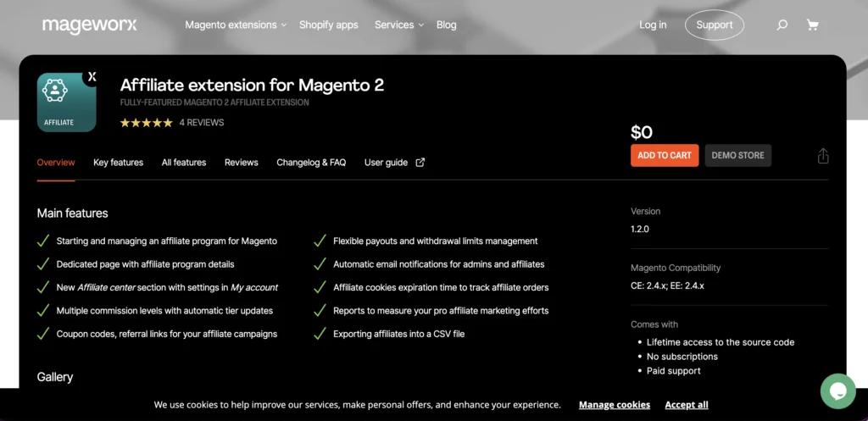Image resolution: width=868 pixels, height=421 pixels.
Task: Accept all cookies
Action: click(x=687, y=405)
